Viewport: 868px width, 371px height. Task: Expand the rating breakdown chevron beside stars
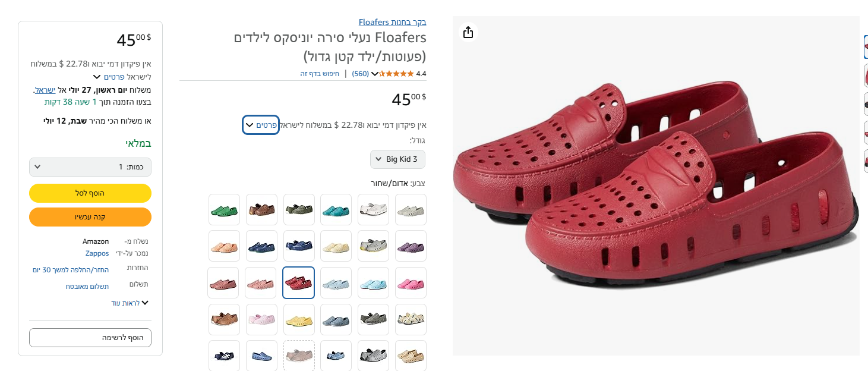point(375,74)
